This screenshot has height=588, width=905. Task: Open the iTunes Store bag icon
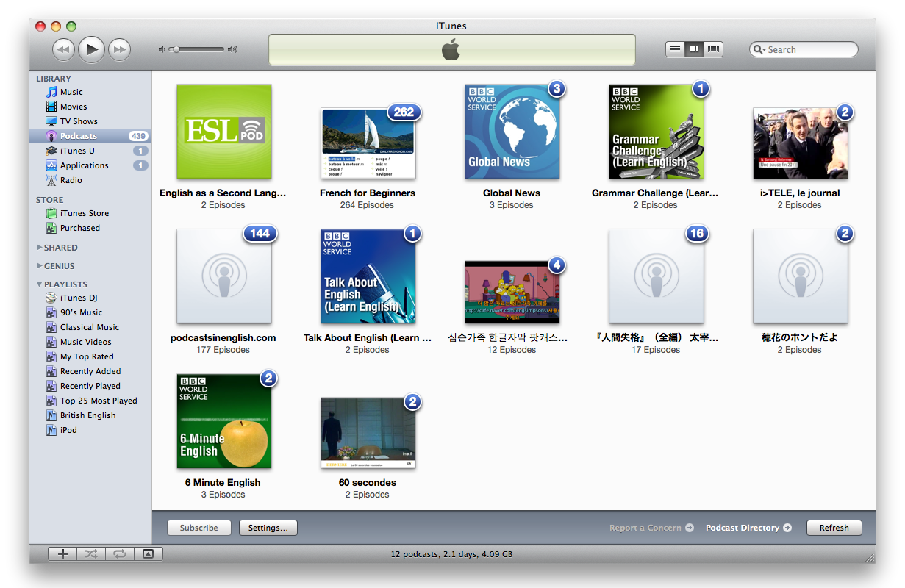pyautogui.click(x=51, y=213)
